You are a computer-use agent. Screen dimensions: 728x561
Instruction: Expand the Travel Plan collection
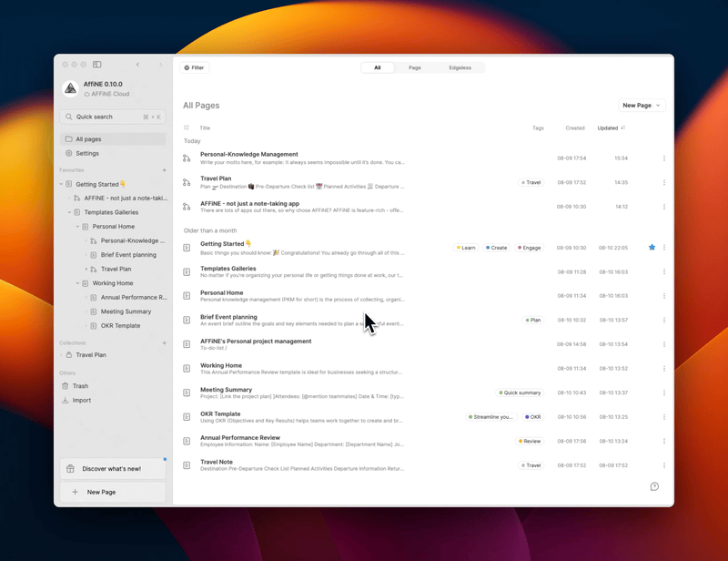click(x=61, y=355)
